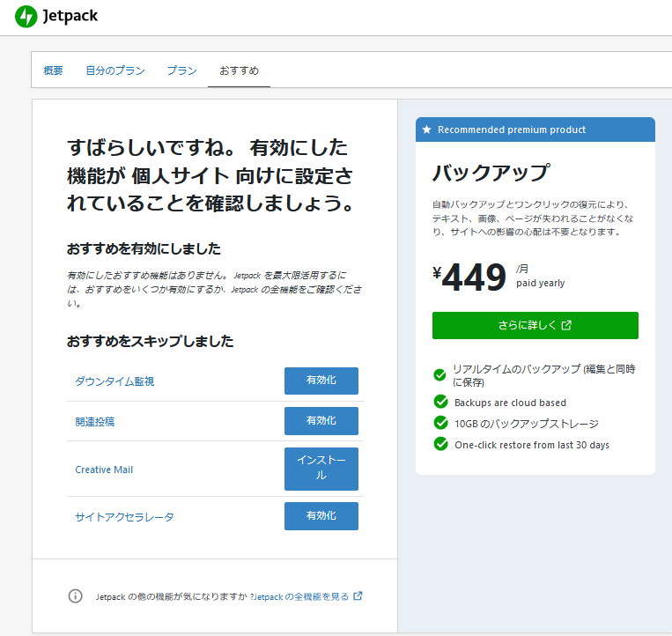Click the green さらに詳しく button
Viewport: 672px width, 636px height.
(x=535, y=325)
